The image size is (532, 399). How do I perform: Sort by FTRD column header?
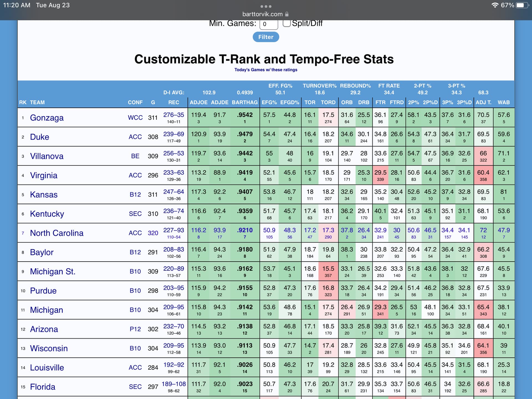click(x=397, y=103)
